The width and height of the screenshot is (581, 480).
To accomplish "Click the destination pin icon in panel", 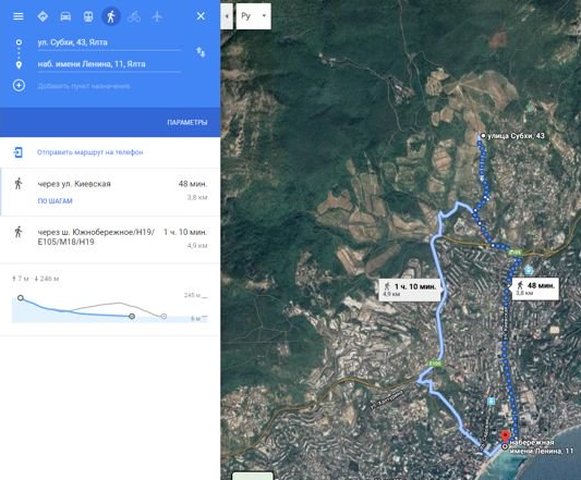I will (19, 65).
